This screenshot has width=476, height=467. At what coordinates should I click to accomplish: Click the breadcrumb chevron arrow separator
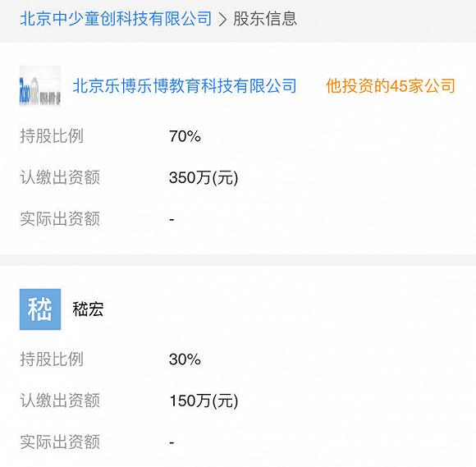pyautogui.click(x=223, y=20)
